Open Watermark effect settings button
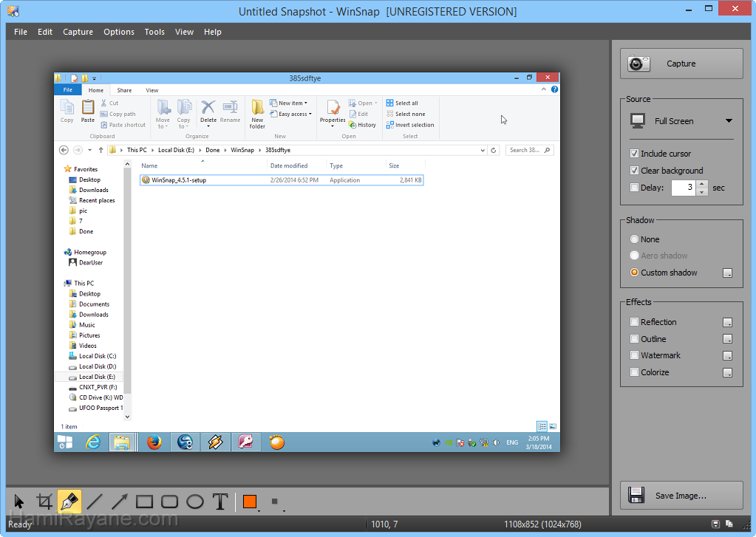Viewport: 756px width, 537px height. (x=728, y=356)
